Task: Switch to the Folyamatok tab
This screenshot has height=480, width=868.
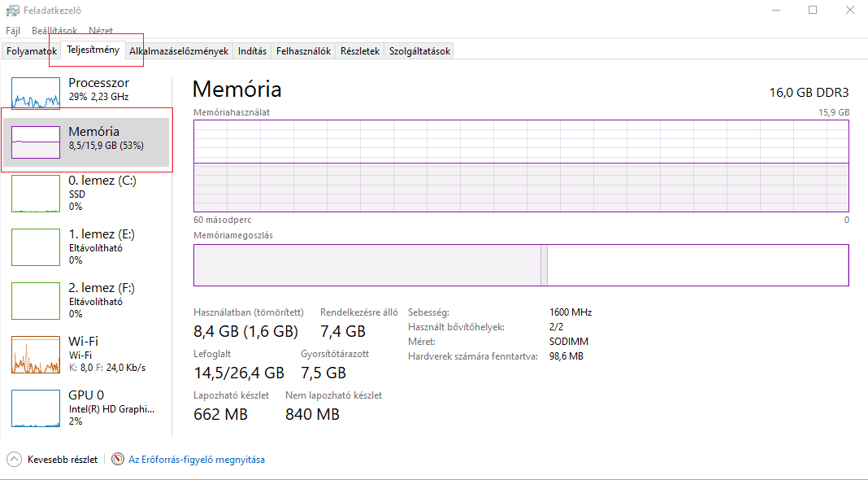Action: (x=32, y=51)
